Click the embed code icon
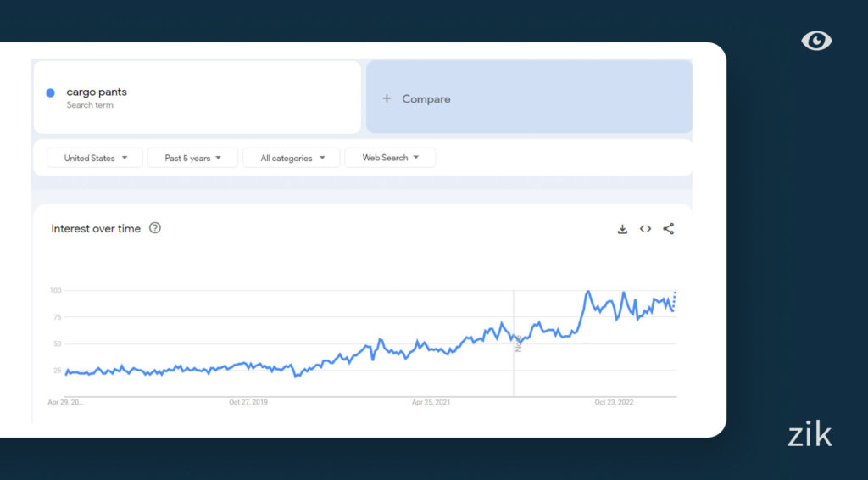868x480 pixels. pos(645,229)
